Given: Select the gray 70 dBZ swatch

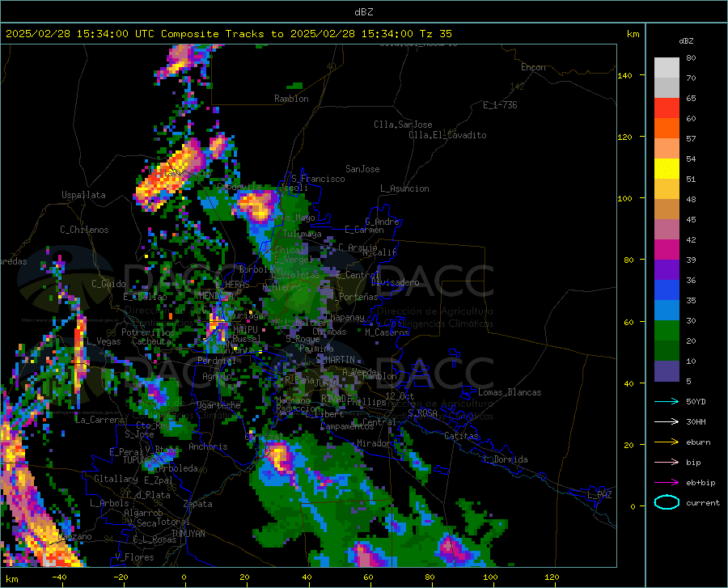Looking at the screenshot, I should pos(667,87).
